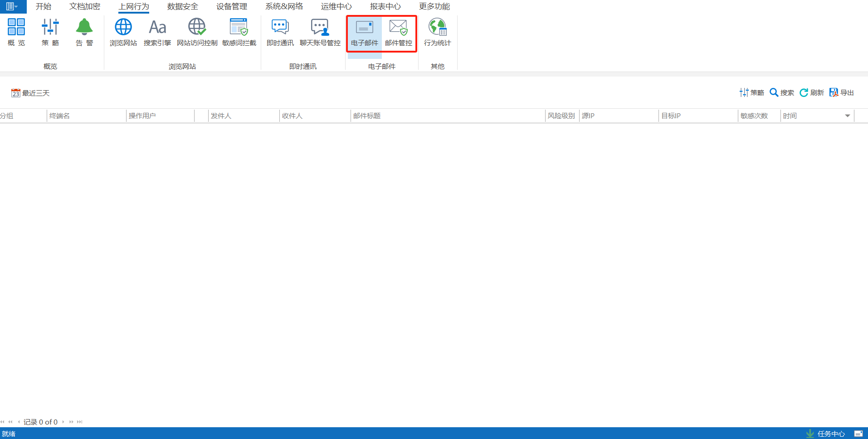The width and height of the screenshot is (868, 439).
Task: Click the 导出 export button
Action: pyautogui.click(x=842, y=92)
